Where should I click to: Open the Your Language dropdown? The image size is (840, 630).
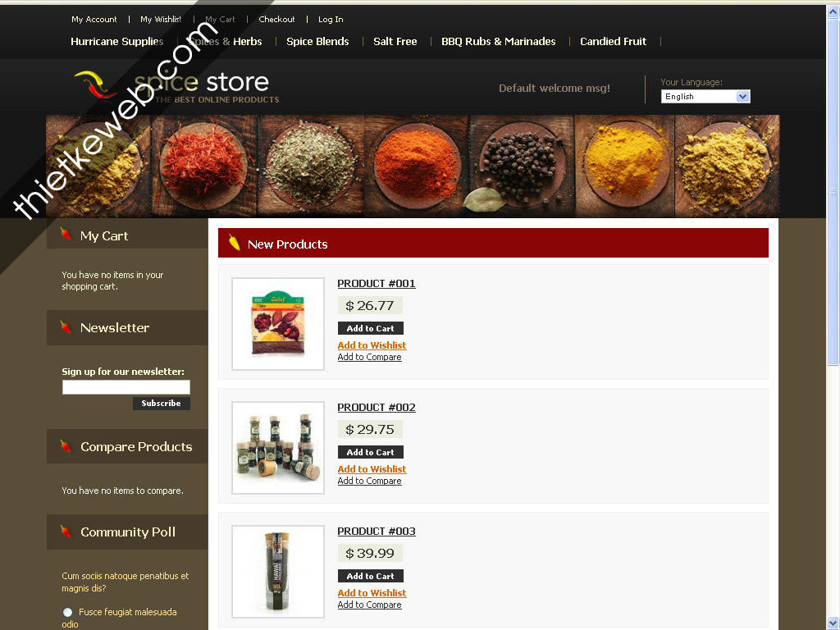[705, 97]
